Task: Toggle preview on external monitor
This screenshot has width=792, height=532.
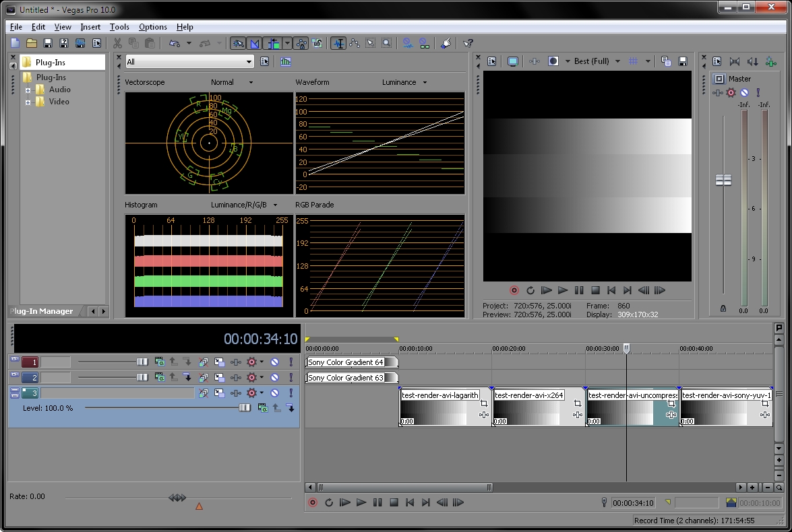Action: [x=513, y=61]
